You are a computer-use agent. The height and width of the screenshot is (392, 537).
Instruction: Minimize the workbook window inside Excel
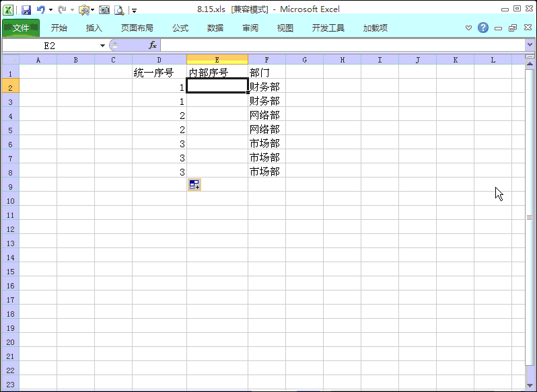click(x=498, y=28)
